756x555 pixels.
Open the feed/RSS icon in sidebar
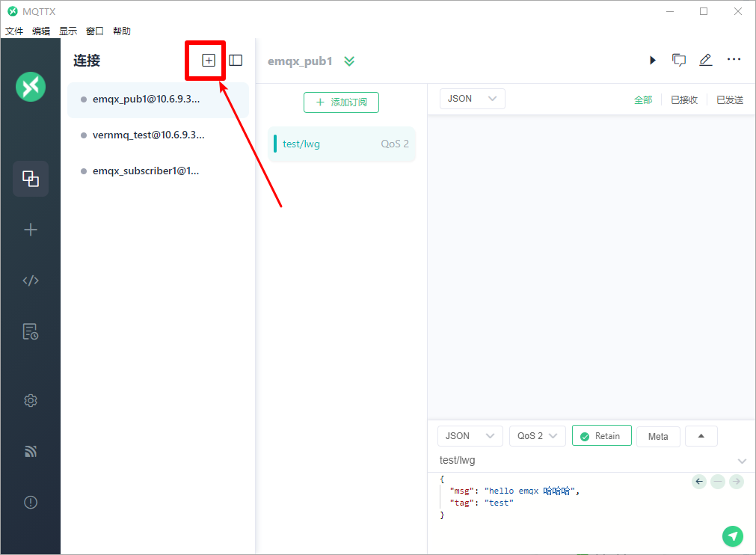click(x=31, y=451)
